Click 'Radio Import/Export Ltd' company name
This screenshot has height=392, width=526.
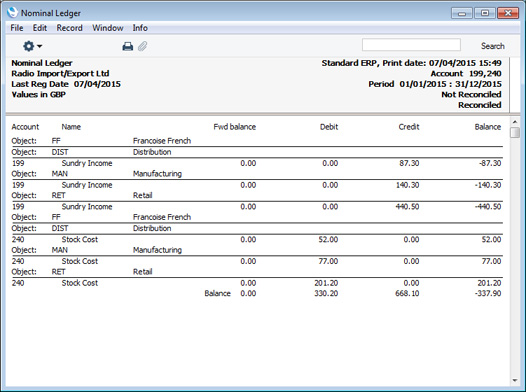(x=60, y=73)
